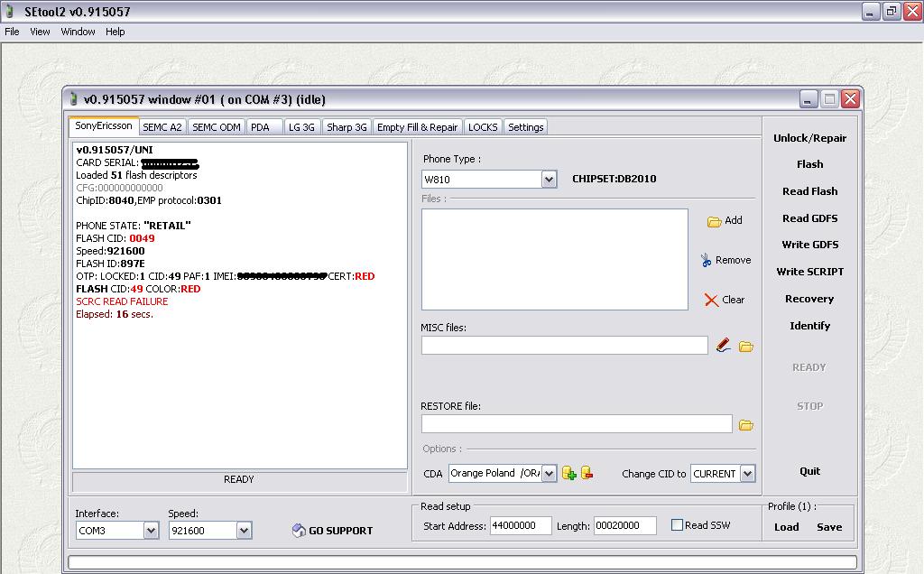Click the Flash button
This screenshot has width=924, height=574.
tap(809, 164)
